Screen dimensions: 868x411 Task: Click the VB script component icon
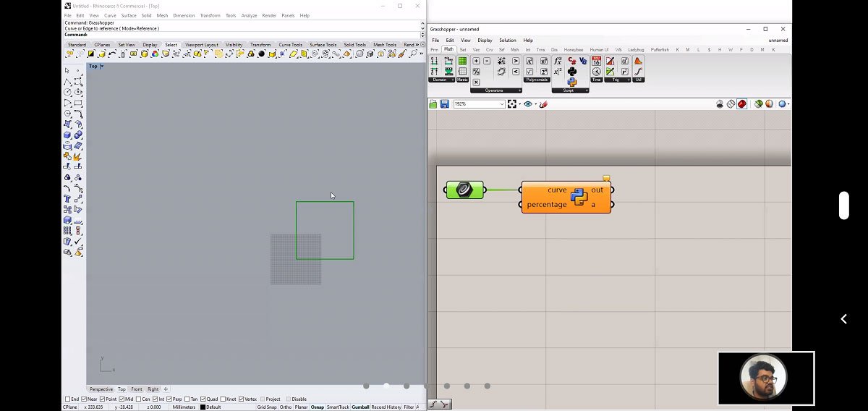pos(582,62)
